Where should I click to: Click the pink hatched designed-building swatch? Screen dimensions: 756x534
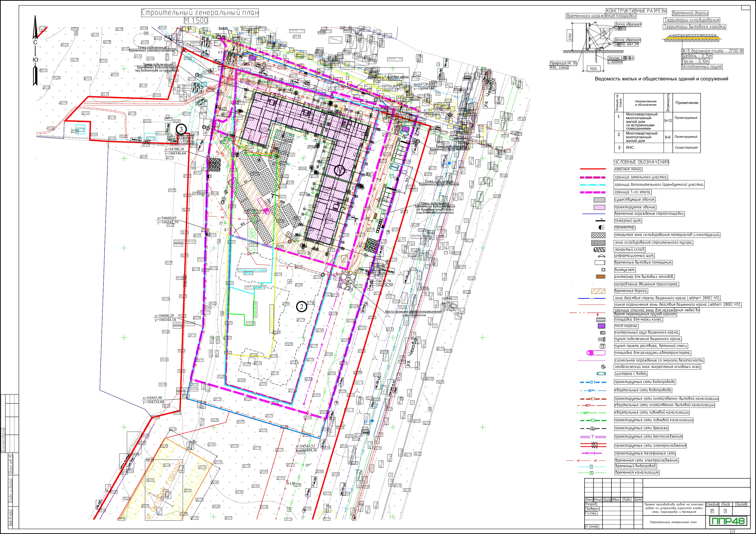coord(599,207)
